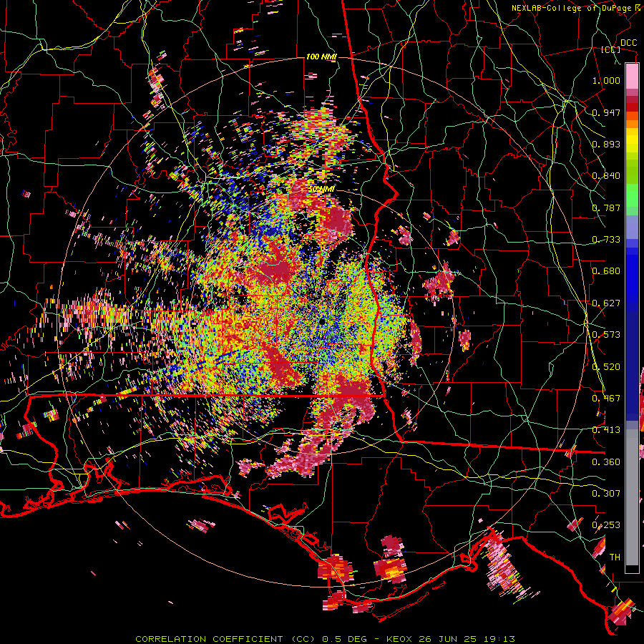Click the 100 NMI range ring label
644x644 pixels.
click(x=321, y=57)
